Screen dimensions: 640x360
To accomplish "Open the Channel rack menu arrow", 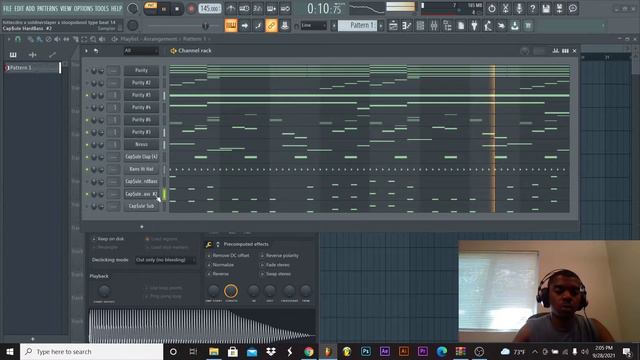I will 86,51.
